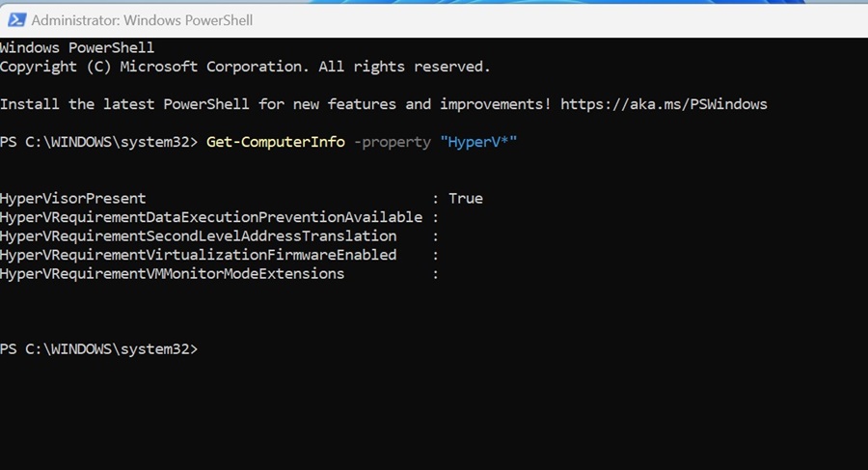Viewport: 868px width, 470px height.
Task: Click the blank console area below the last prompt
Action: 434,415
